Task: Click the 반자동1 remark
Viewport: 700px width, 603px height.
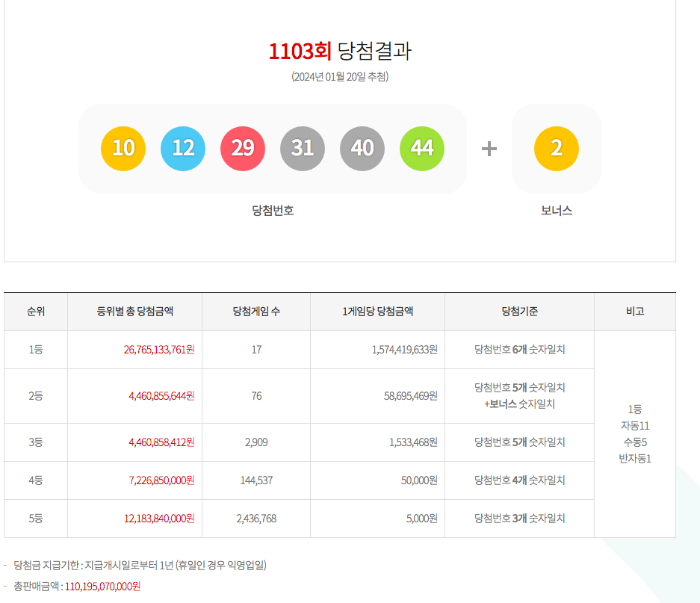Action: 635,459
